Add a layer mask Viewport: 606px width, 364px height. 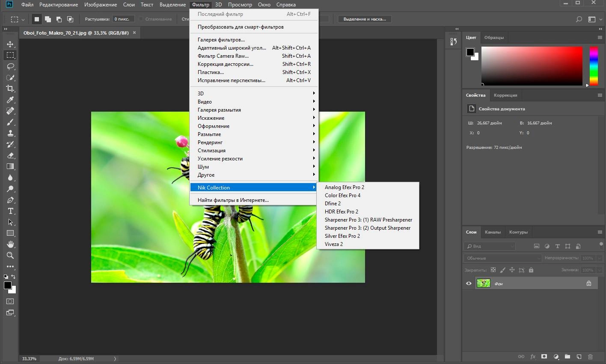544,356
